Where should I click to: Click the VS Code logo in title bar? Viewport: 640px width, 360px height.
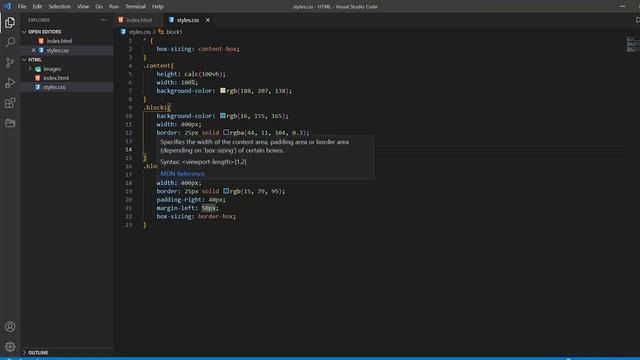point(7,6)
